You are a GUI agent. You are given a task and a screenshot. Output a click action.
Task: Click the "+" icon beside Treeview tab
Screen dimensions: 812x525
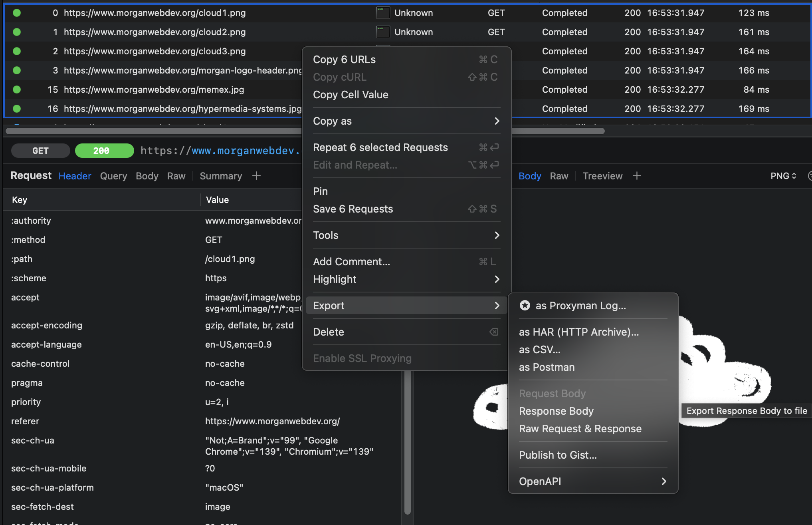637,176
